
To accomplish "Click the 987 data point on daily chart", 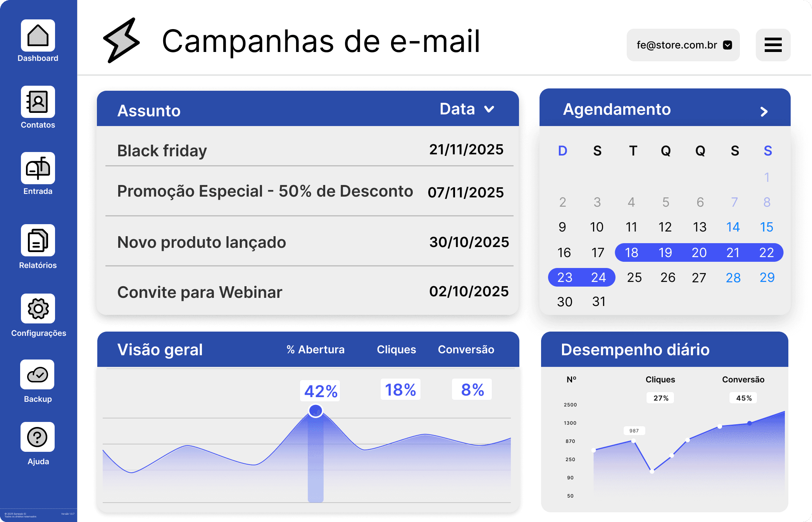I will point(633,441).
